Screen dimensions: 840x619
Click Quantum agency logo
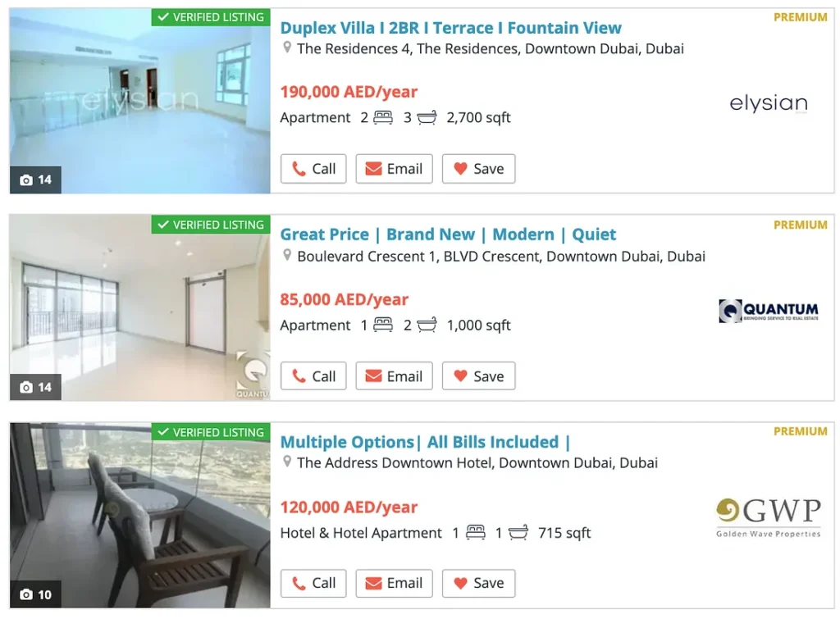[768, 311]
